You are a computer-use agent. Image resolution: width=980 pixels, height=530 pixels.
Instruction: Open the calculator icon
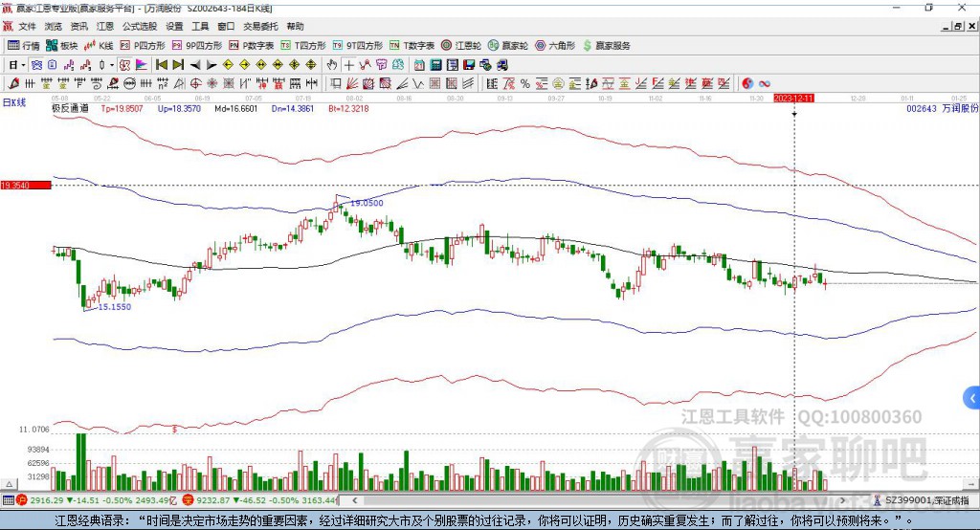tap(435, 65)
